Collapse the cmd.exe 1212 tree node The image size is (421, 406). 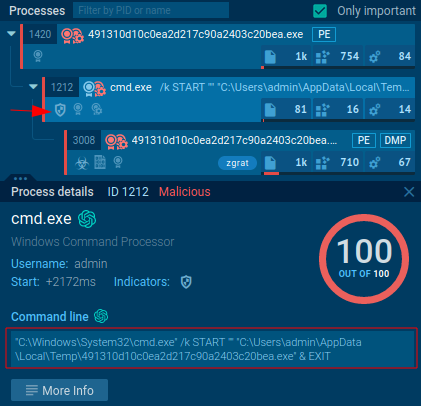(33, 87)
